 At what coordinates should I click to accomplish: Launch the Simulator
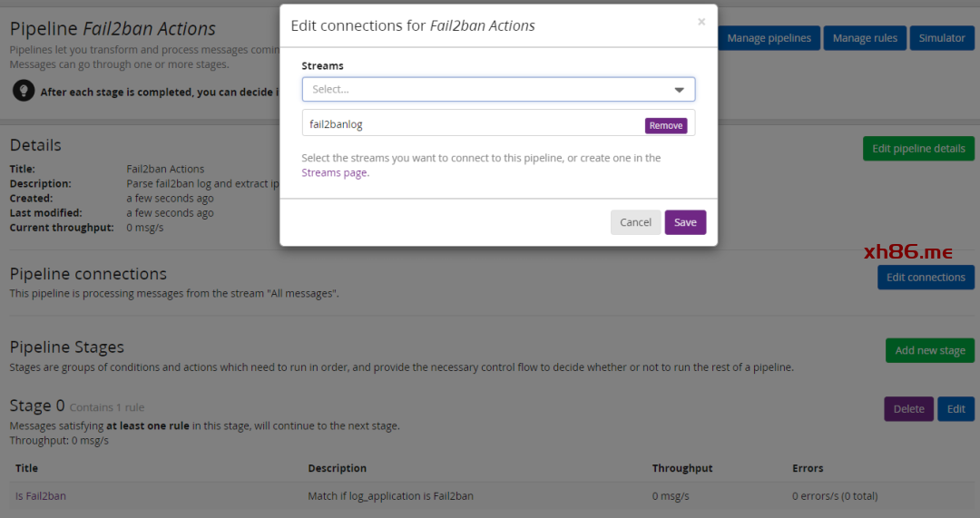(941, 38)
